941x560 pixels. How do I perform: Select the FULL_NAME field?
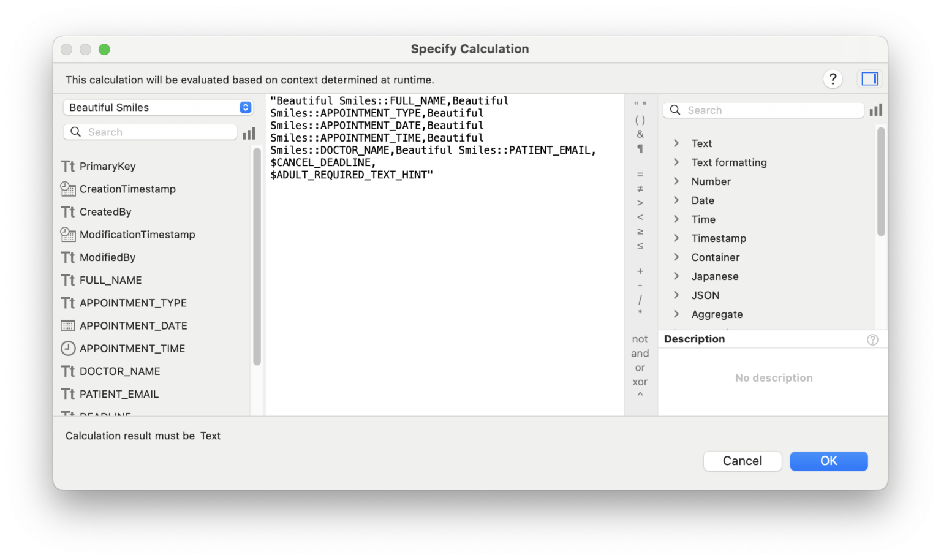point(110,280)
